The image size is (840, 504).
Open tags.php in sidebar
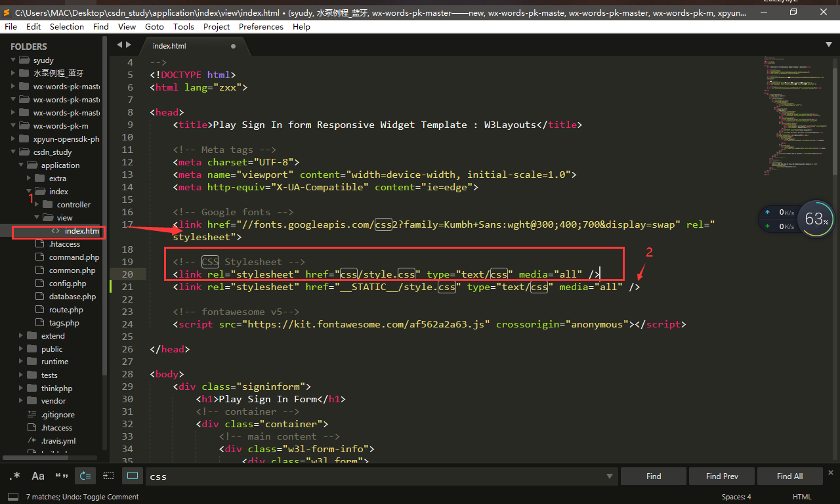pos(64,323)
